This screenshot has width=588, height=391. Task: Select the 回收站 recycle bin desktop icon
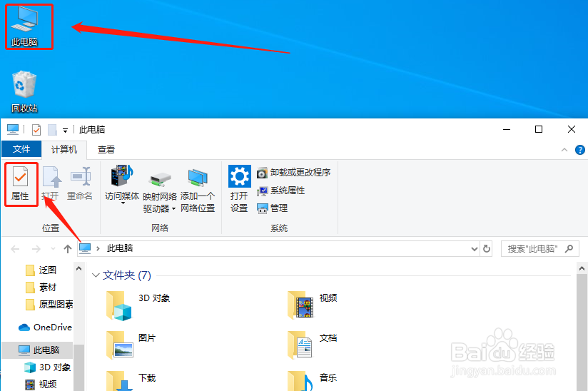[x=24, y=92]
